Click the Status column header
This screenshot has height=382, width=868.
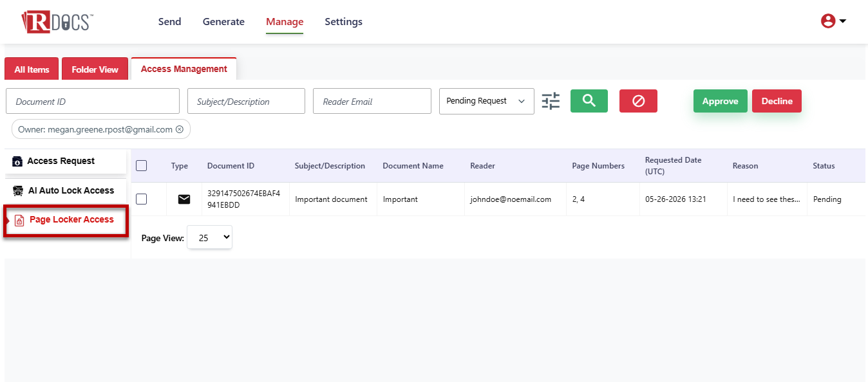(824, 166)
